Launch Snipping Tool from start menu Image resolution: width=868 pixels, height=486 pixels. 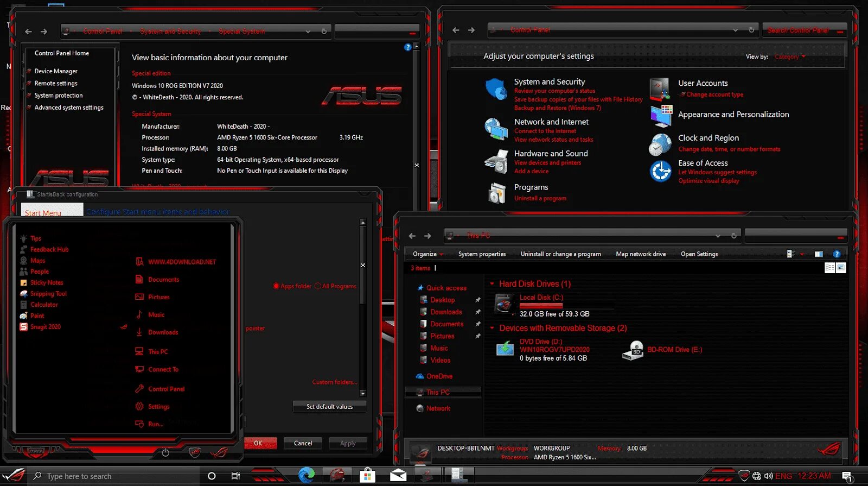tap(48, 294)
